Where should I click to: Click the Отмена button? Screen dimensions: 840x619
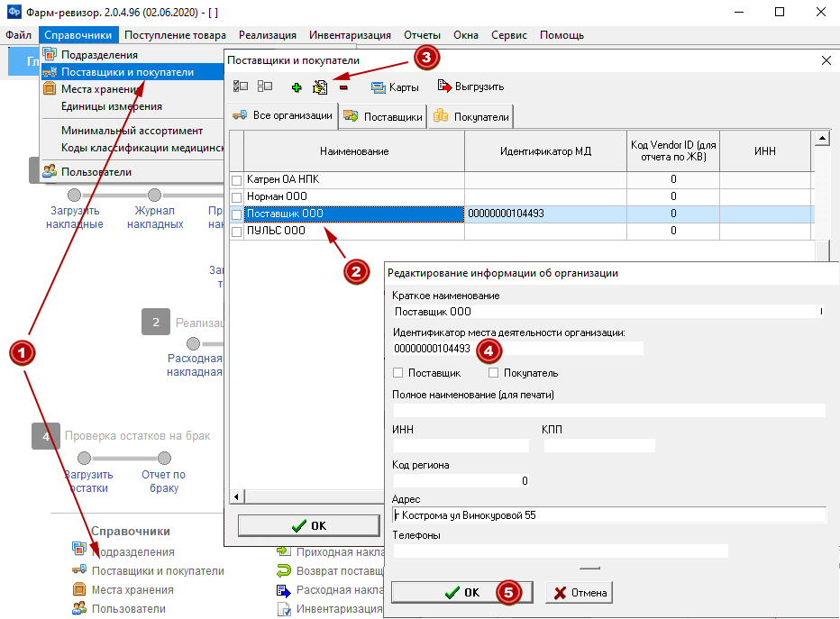580,592
